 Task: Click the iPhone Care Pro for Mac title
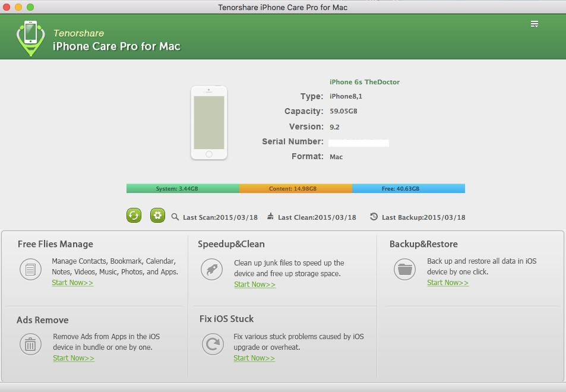(116, 46)
